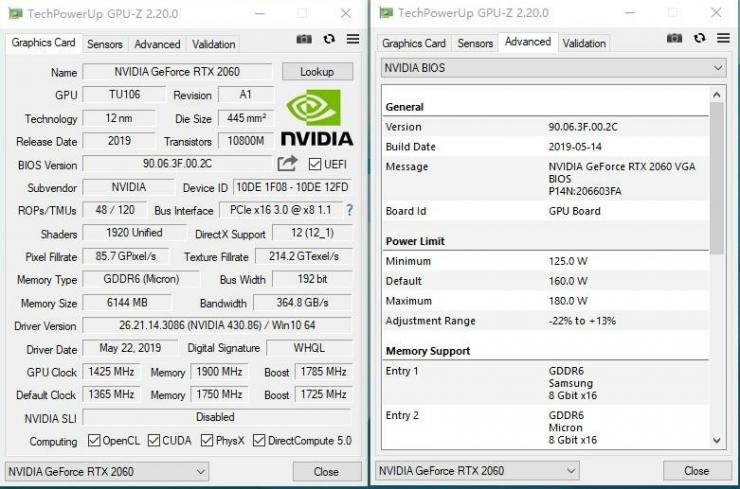Click Bandwidth field 364.8 GB/s
The image size is (740, 489).
[x=303, y=302]
